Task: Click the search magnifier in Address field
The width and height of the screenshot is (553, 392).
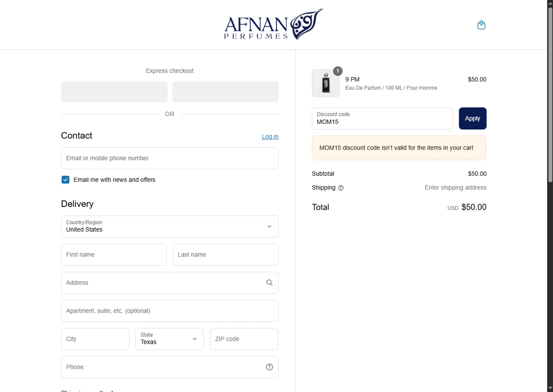Action: point(269,283)
